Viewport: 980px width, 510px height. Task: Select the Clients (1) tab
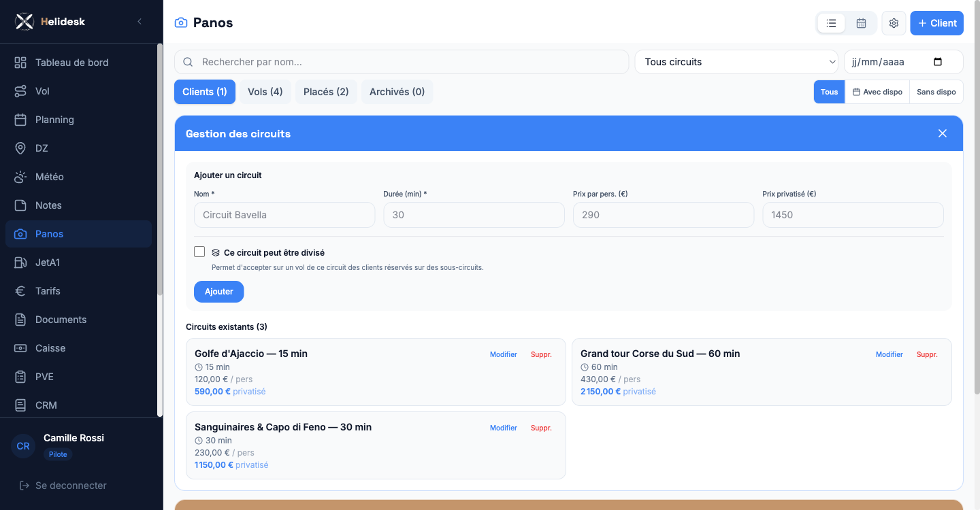tap(205, 92)
